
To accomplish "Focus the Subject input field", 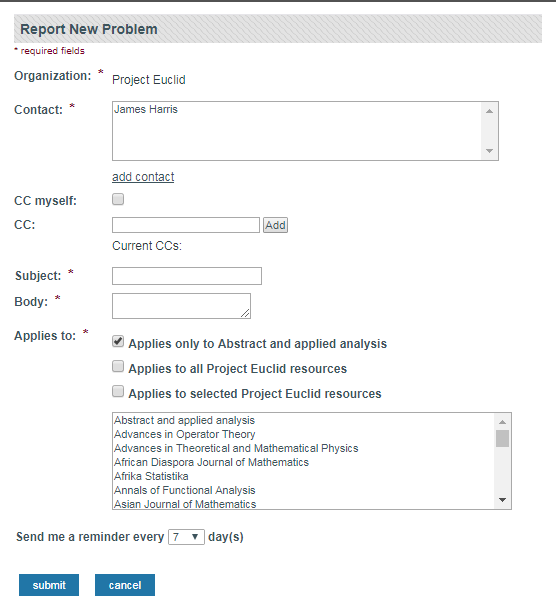I will [x=187, y=276].
